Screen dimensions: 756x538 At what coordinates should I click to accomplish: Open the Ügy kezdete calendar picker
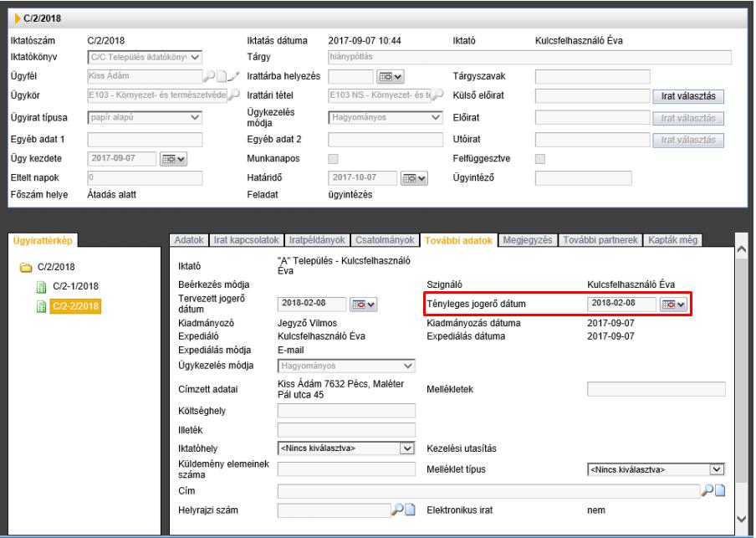tap(173, 159)
